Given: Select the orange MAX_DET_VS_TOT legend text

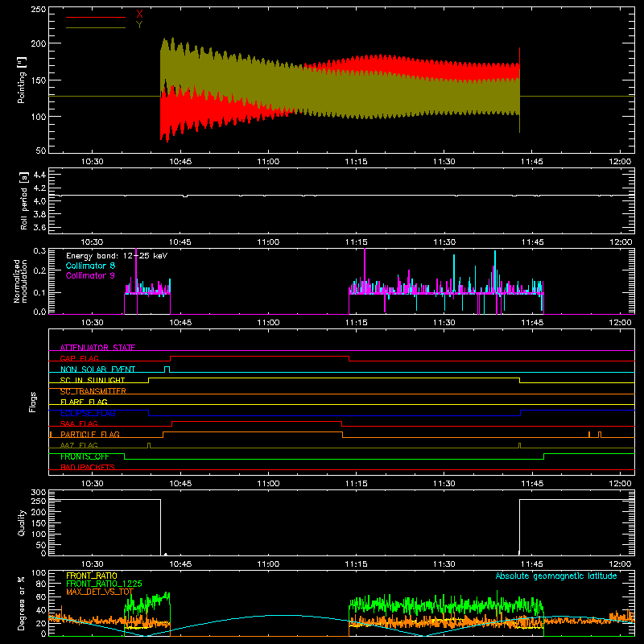Looking at the screenshot, I should pyautogui.click(x=100, y=592).
